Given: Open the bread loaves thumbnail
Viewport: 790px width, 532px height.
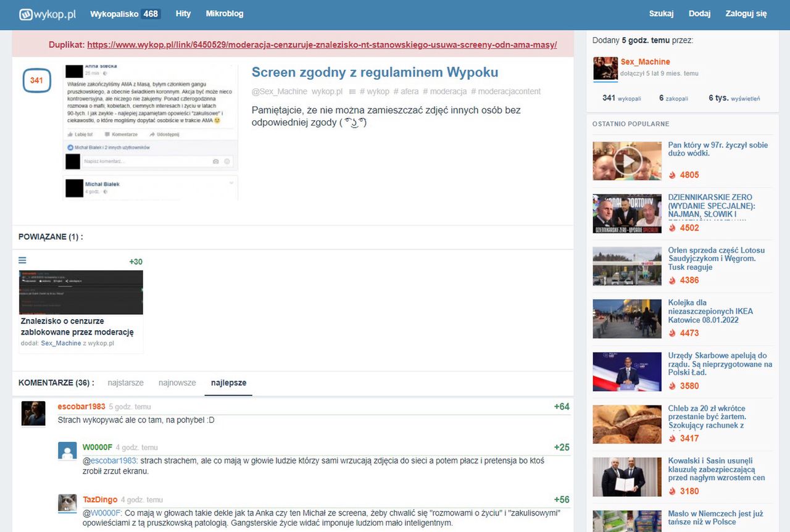Looking at the screenshot, I should [x=627, y=424].
